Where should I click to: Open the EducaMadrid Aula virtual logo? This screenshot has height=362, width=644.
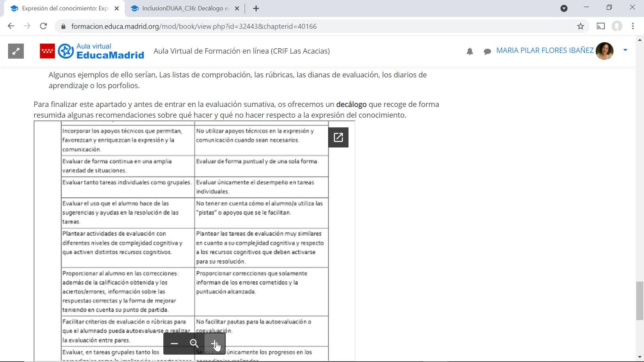pyautogui.click(x=92, y=51)
